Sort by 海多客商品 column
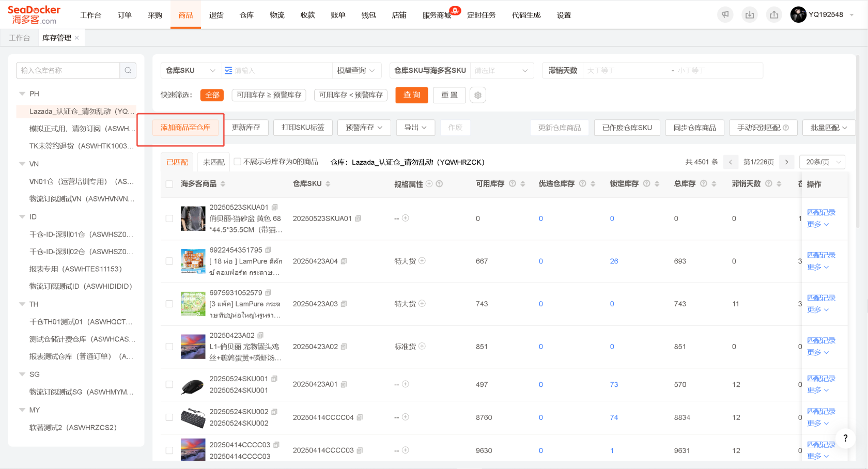 [x=223, y=184]
